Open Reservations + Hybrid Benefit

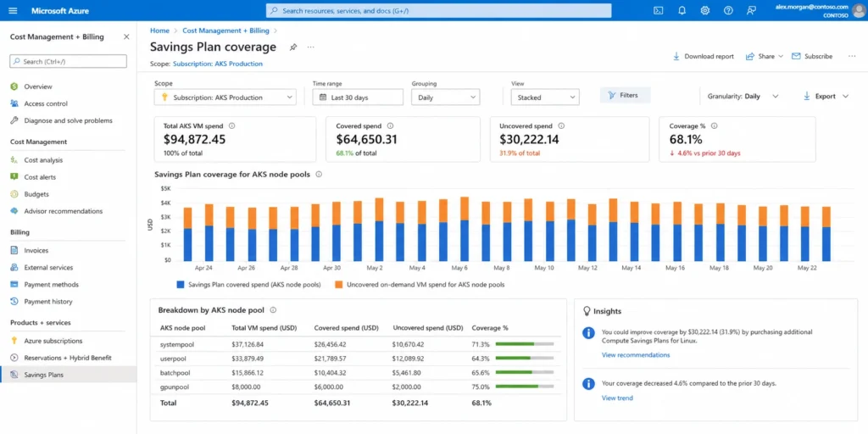point(68,358)
